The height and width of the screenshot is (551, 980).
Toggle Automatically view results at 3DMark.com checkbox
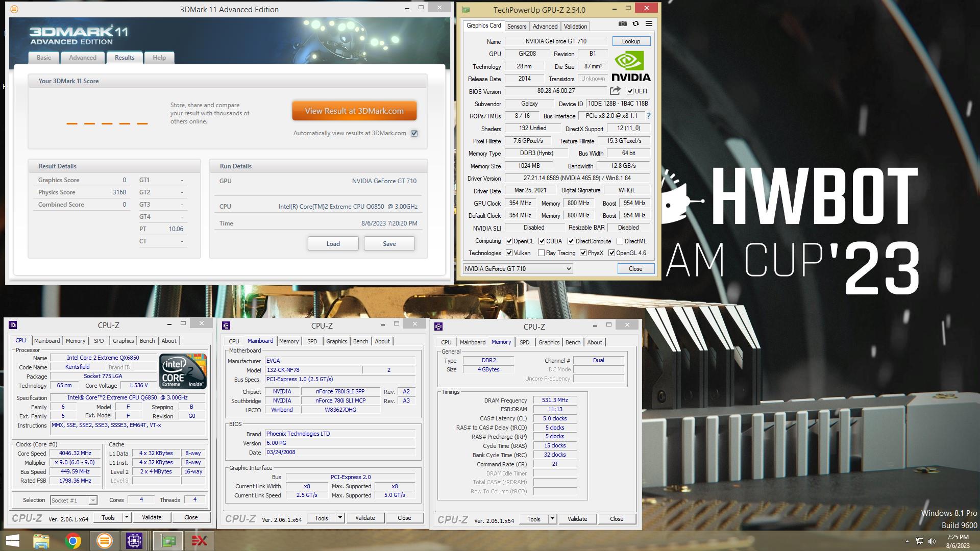point(414,133)
